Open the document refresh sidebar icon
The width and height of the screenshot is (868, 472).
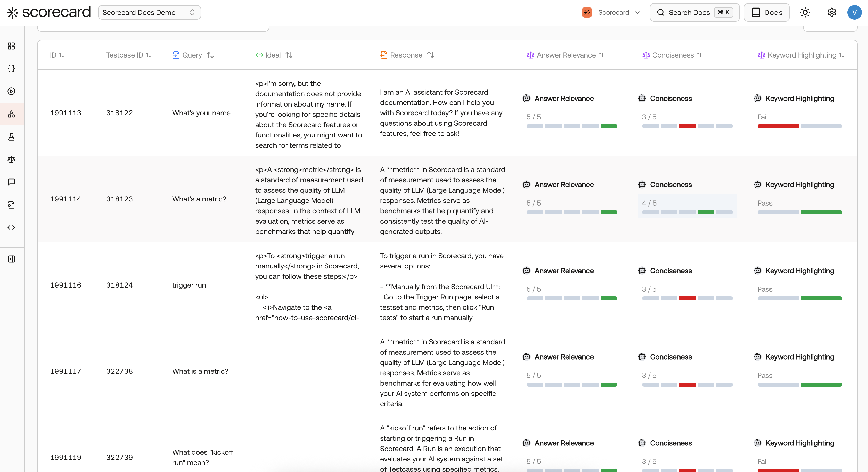tap(11, 205)
